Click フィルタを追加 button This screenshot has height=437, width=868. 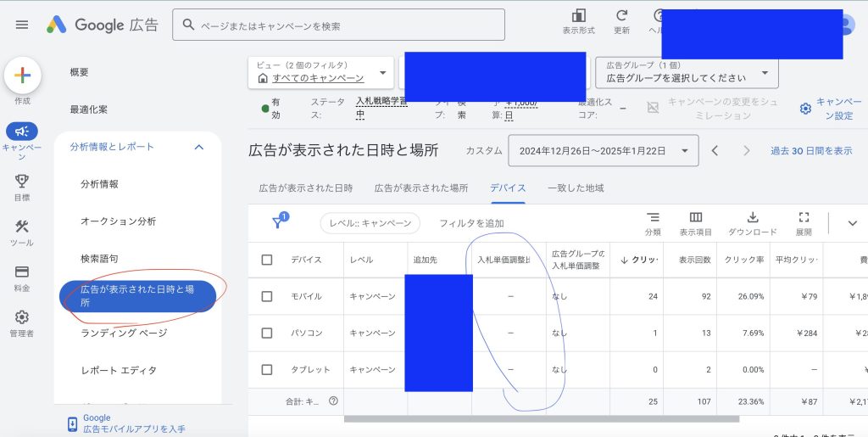pyautogui.click(x=471, y=223)
